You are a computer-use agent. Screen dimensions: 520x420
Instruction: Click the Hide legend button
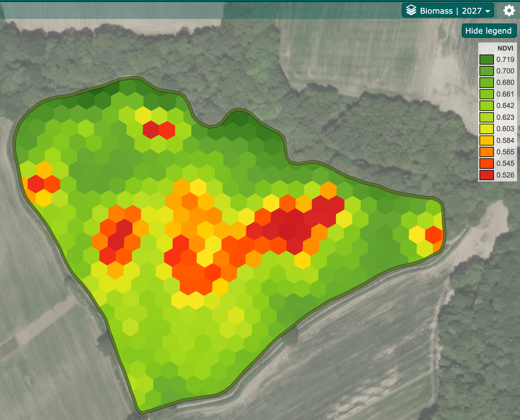point(489,31)
